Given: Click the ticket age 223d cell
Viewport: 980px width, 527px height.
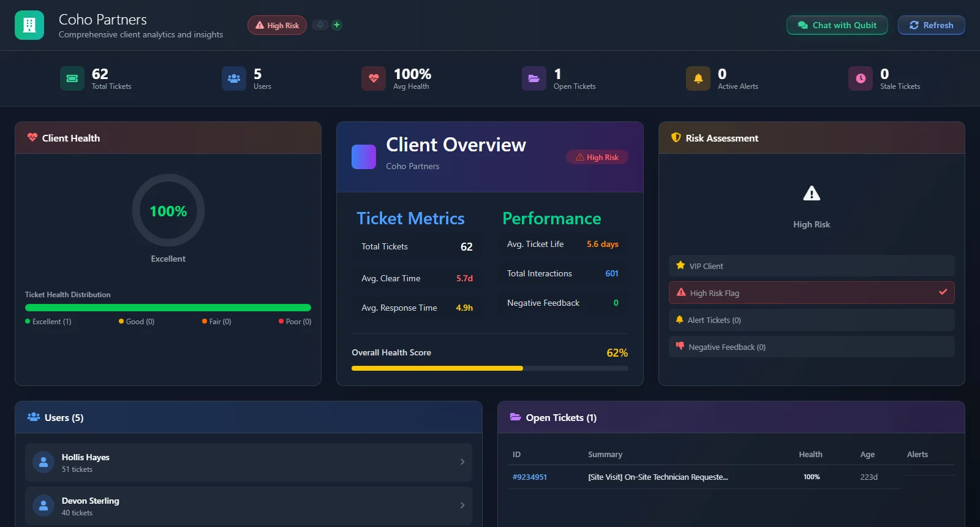Looking at the screenshot, I should pos(869,477).
